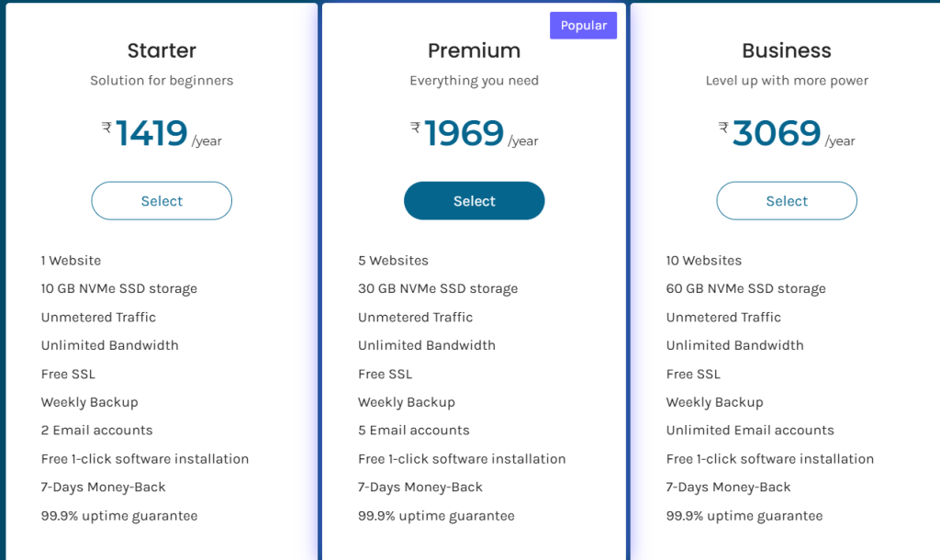This screenshot has width=940, height=560.
Task: Choose the Premium plan Select button
Action: click(x=474, y=201)
